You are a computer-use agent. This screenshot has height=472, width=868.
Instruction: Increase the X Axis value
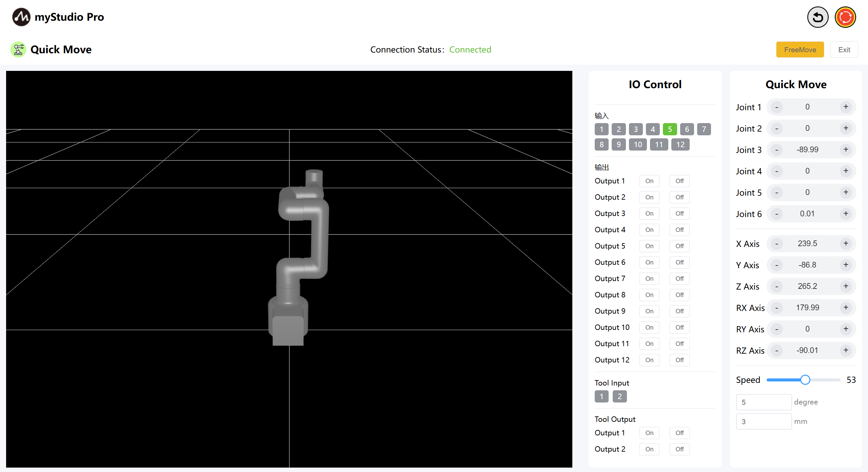(846, 243)
